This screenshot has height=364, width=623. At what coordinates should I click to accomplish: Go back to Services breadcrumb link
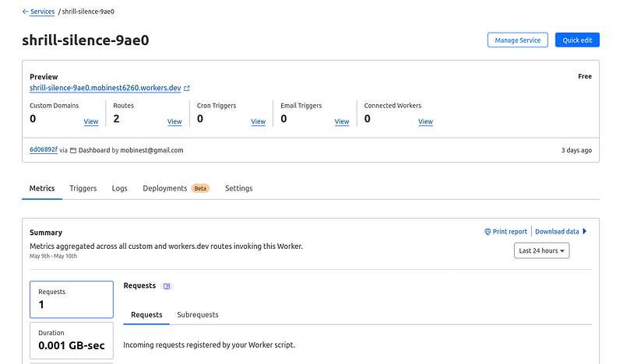click(x=43, y=12)
